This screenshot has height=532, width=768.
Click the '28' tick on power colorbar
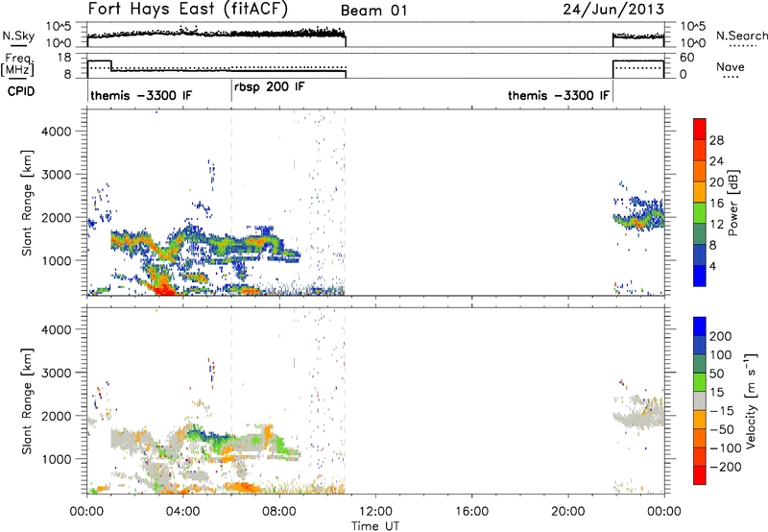[716, 140]
